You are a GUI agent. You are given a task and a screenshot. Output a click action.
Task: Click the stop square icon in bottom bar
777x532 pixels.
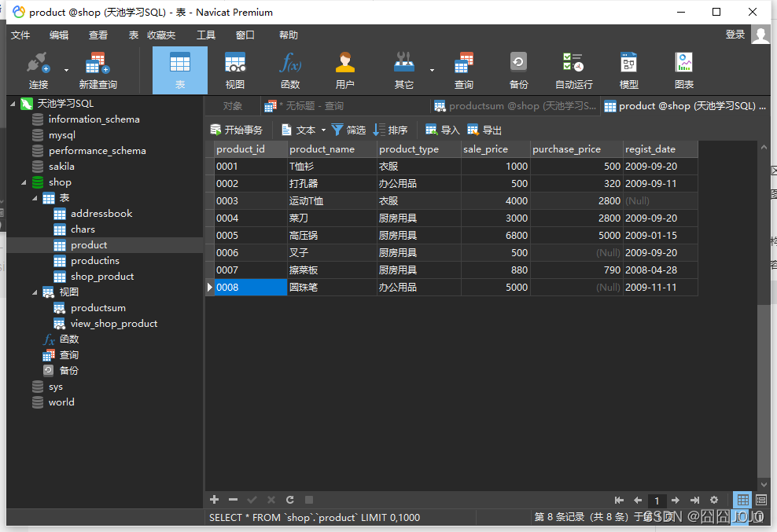tap(309, 499)
